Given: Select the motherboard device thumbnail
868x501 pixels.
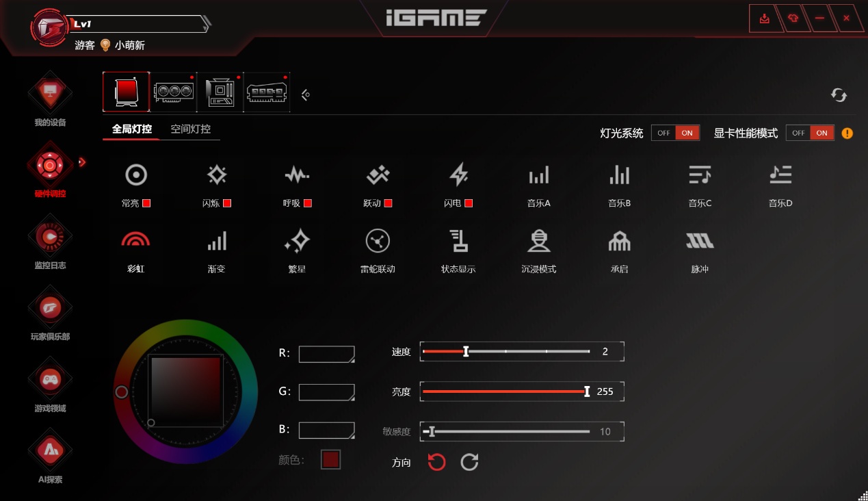Looking at the screenshot, I should [x=220, y=92].
